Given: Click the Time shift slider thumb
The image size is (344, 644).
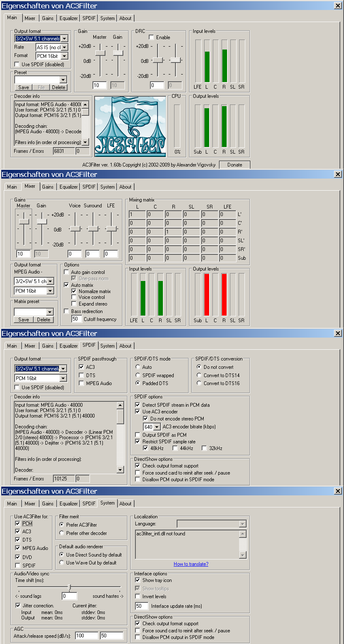Looking at the screenshot, I should (x=70, y=587).
